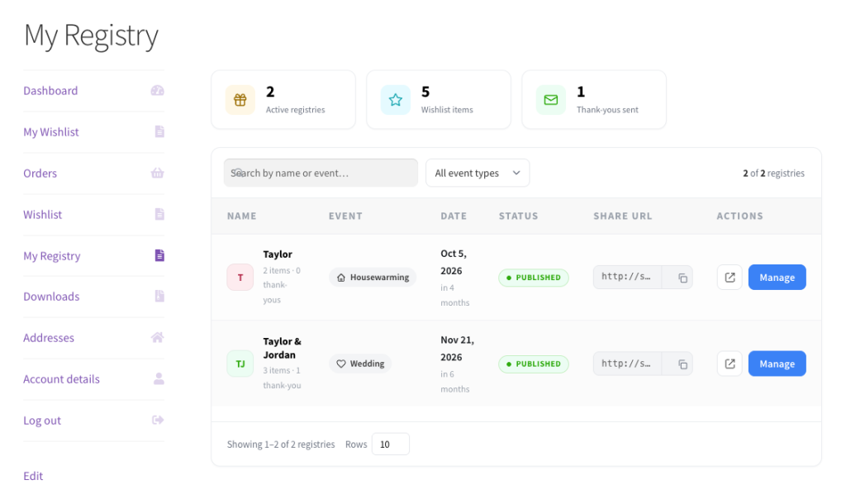
Task: Click the Account details person icon
Action: coord(159,378)
